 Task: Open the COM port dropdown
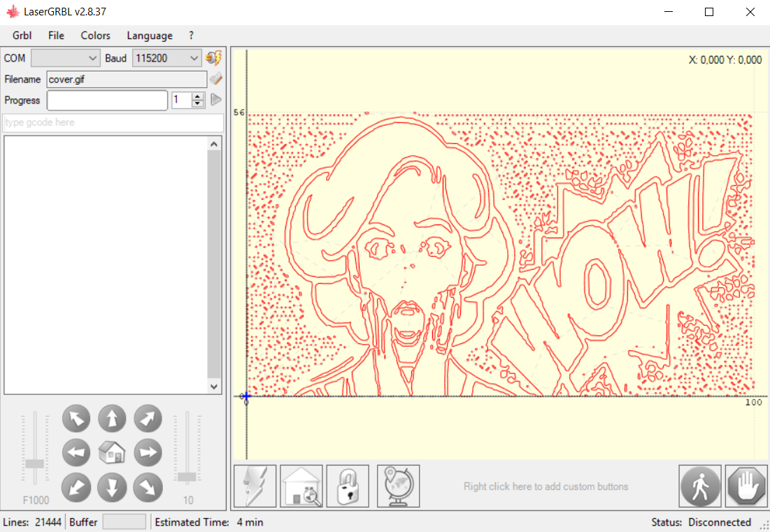[66, 58]
